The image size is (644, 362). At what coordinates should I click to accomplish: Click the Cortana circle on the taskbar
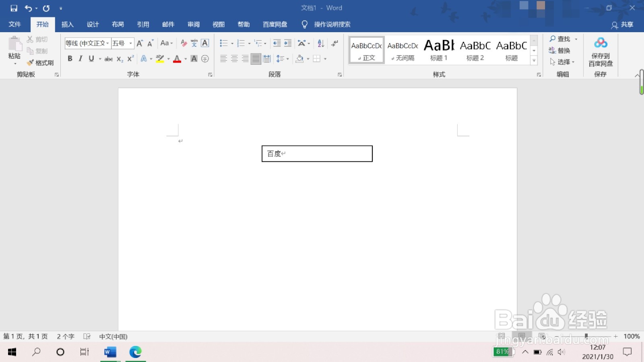(60, 352)
